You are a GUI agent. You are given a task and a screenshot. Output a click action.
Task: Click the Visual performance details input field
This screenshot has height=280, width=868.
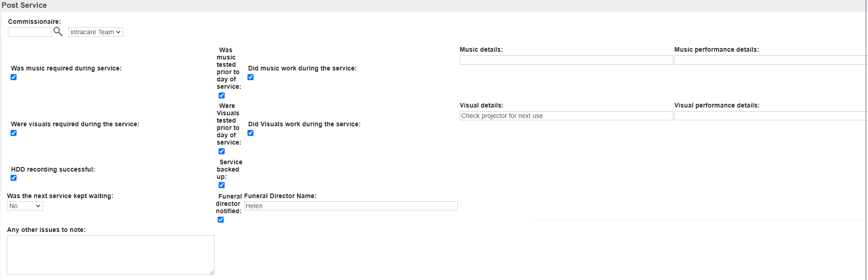click(x=771, y=116)
